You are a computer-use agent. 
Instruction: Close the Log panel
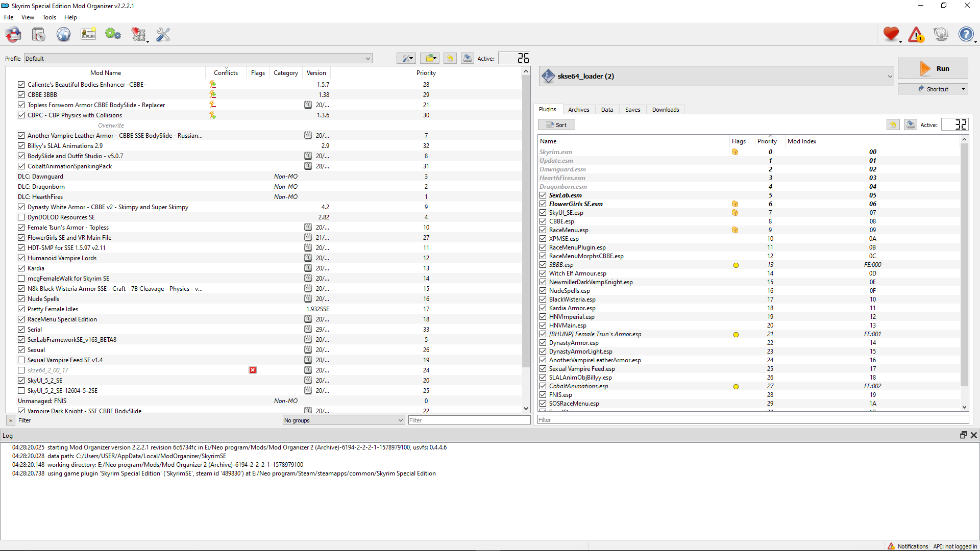click(973, 435)
